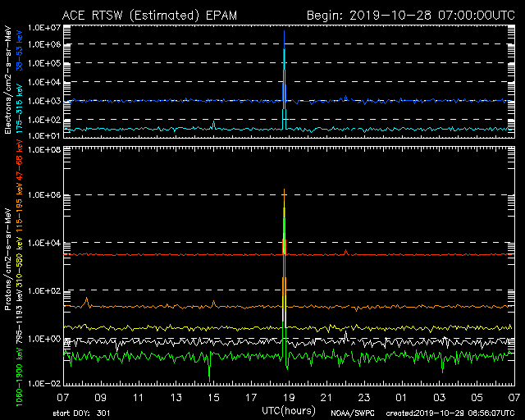Click the 1.0E+07 electron axis tick label
This screenshot has width=525, height=420.
pyautogui.click(x=44, y=26)
